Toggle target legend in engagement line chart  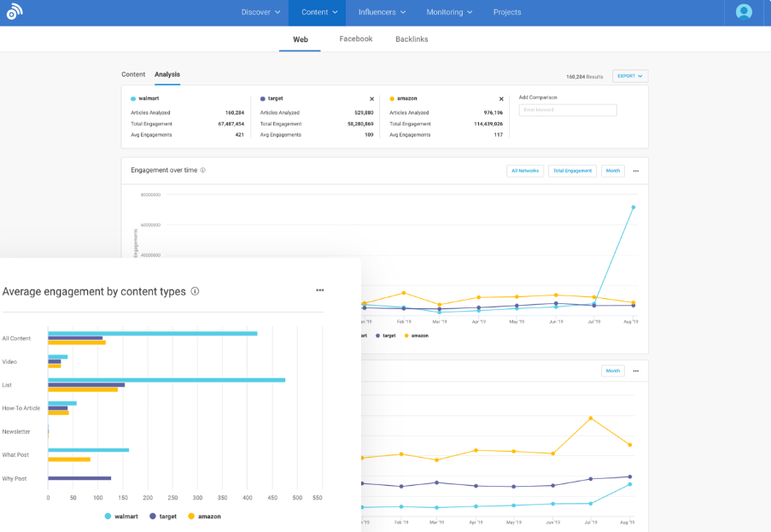[386, 336]
